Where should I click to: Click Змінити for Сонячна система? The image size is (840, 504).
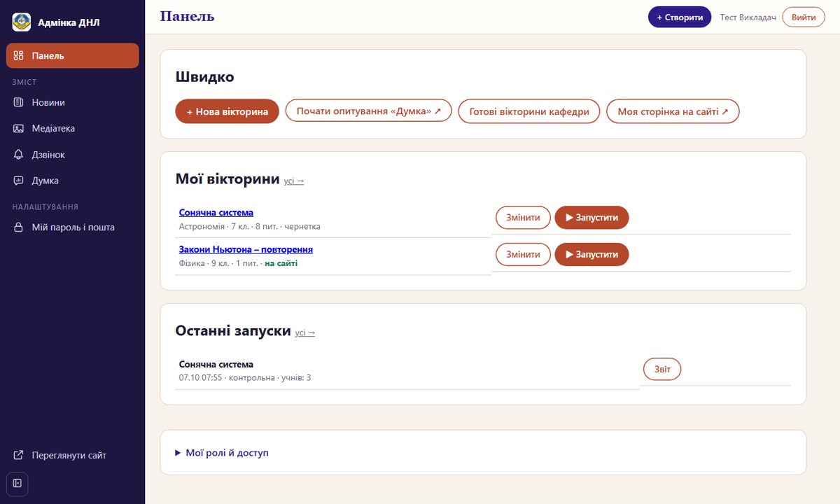(523, 218)
